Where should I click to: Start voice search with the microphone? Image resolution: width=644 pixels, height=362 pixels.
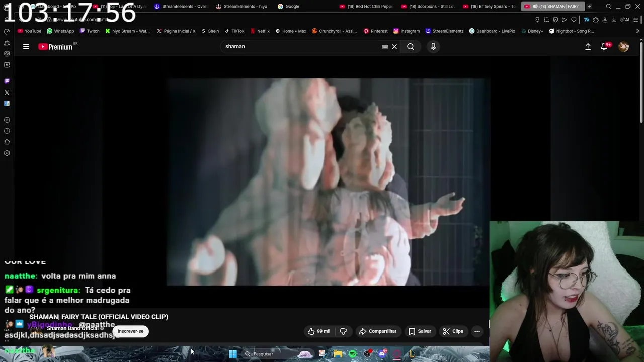pyautogui.click(x=433, y=47)
